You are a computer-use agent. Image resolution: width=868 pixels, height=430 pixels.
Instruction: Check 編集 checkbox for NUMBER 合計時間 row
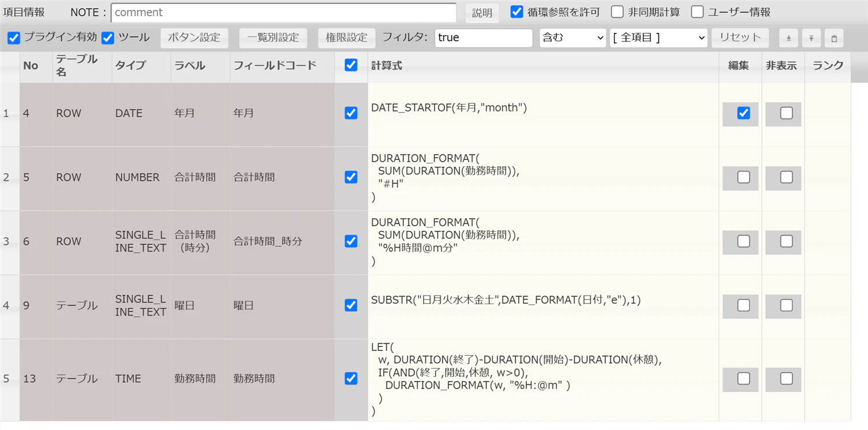(x=743, y=177)
